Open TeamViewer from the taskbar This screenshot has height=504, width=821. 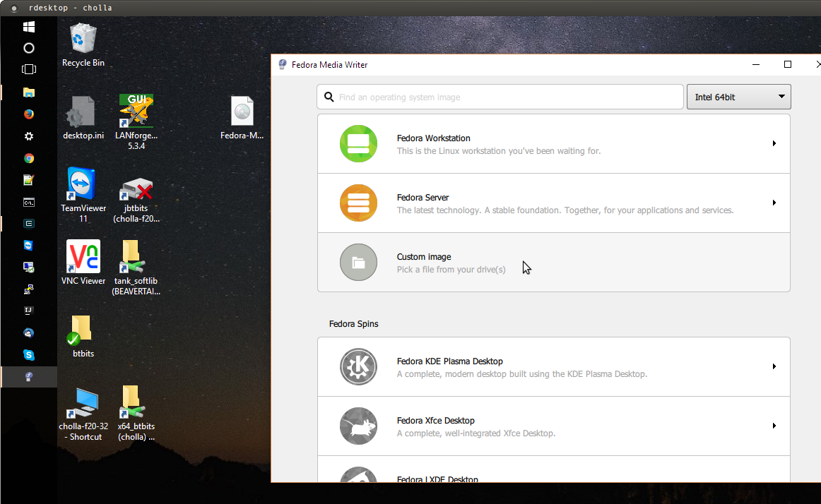pos(29,246)
